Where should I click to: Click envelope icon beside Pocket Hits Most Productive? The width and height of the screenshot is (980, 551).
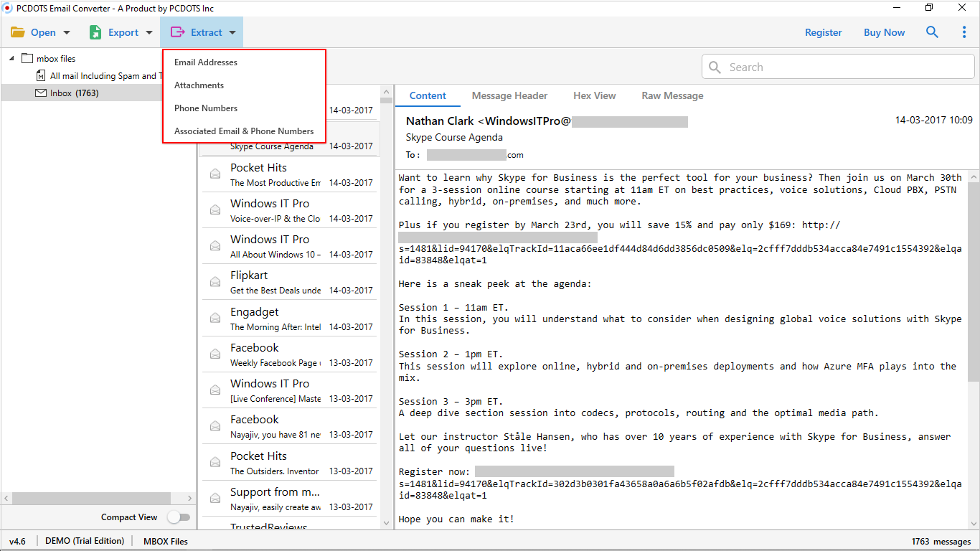[x=215, y=174]
